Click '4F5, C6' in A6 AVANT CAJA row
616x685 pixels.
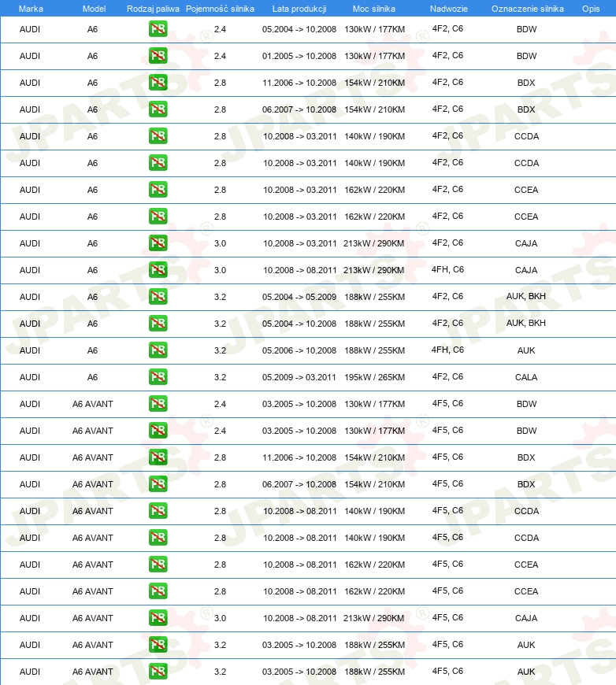pyautogui.click(x=447, y=617)
